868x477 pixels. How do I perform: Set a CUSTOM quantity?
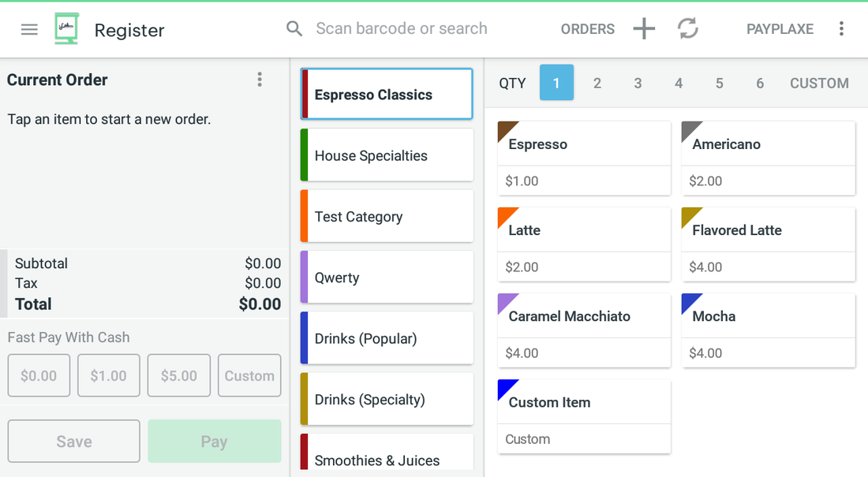click(819, 83)
